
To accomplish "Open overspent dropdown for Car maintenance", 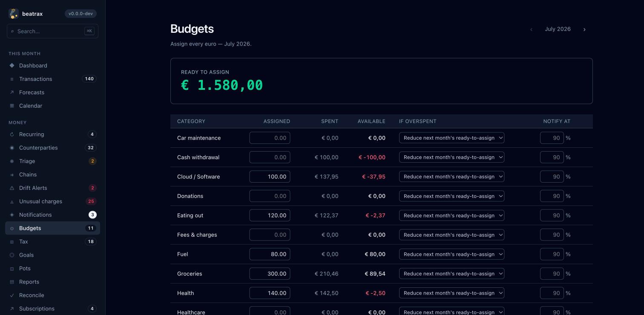I will tap(451, 138).
